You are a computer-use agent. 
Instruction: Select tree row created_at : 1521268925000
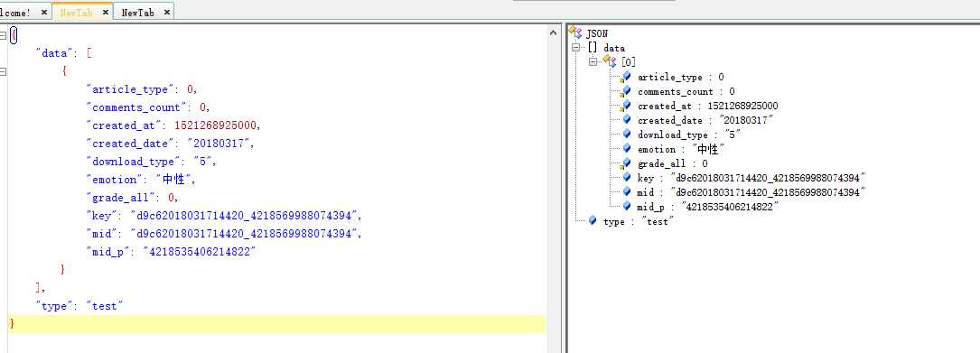[707, 106]
